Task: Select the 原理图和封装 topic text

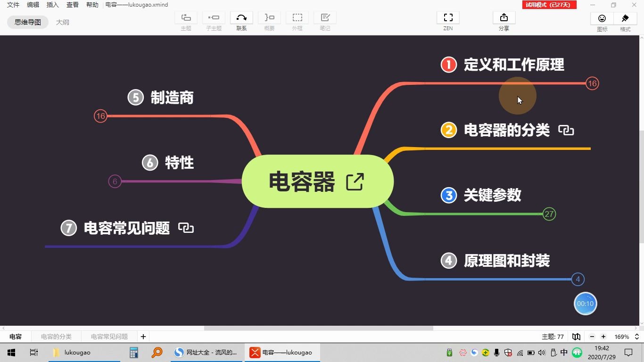Action: pyautogui.click(x=507, y=261)
